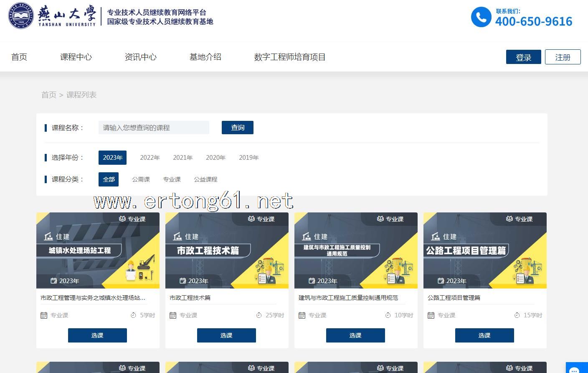Click the blue phone contact icon
This screenshot has width=588, height=373.
coord(481,17)
